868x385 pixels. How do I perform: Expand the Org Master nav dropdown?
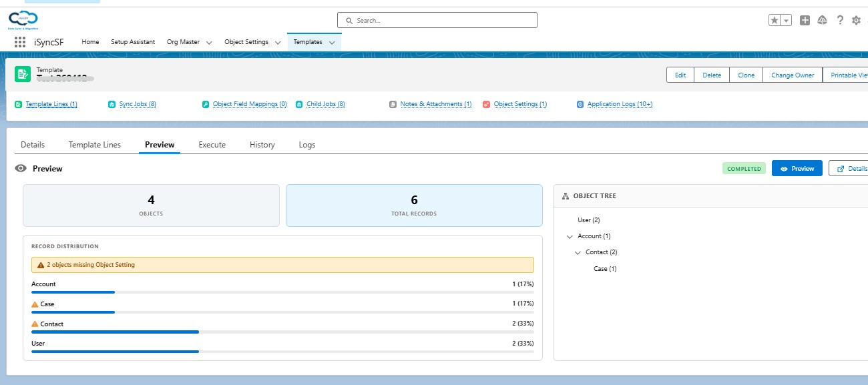(209, 42)
